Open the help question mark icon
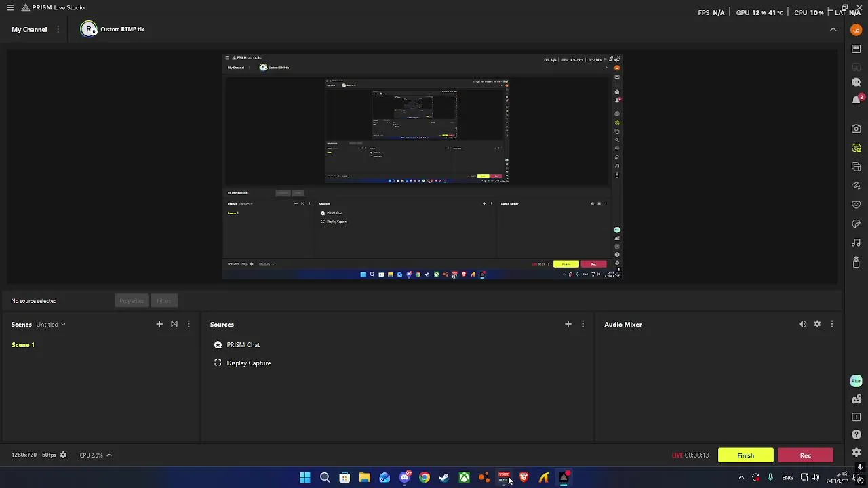This screenshot has width=868, height=488. (x=856, y=434)
